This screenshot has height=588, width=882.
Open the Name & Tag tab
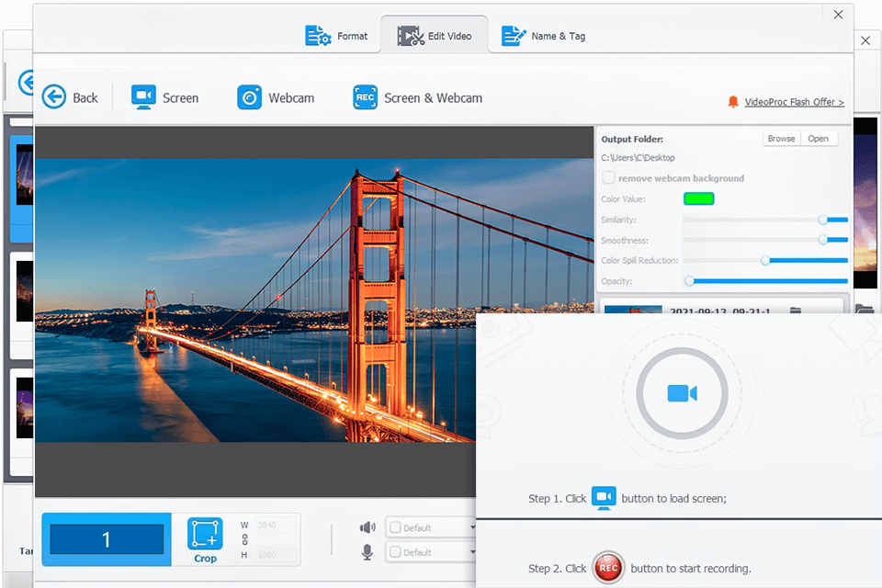click(543, 36)
